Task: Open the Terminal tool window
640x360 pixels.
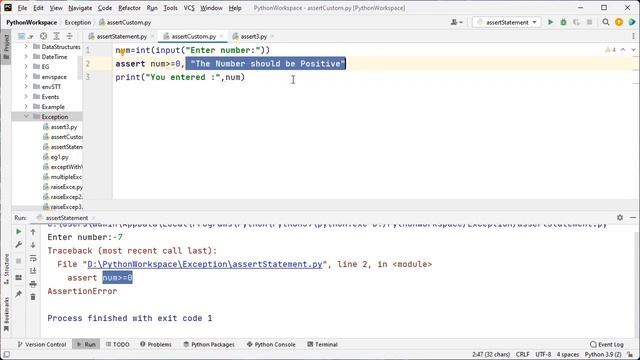Action: coord(322,344)
